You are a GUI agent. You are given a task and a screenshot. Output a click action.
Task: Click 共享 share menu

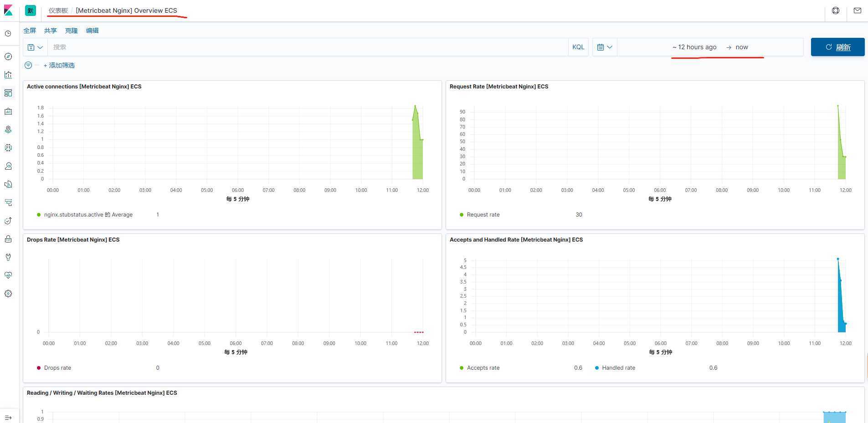[51, 31]
